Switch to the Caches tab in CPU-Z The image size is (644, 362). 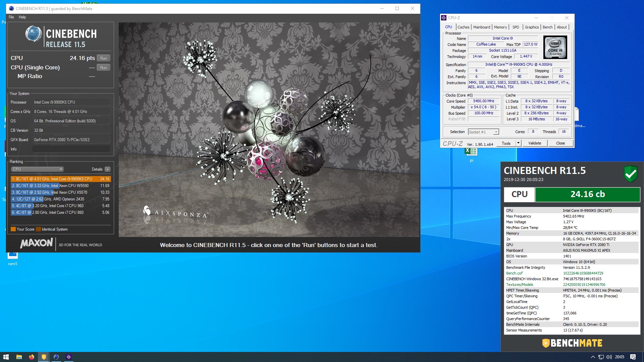point(464,27)
